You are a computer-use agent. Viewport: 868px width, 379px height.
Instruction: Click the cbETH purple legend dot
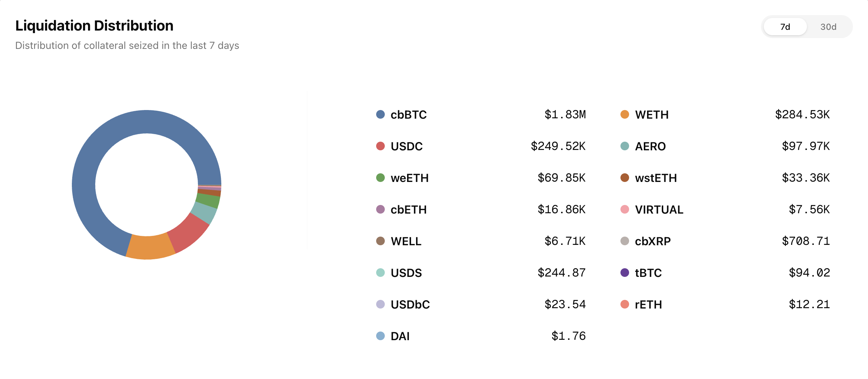point(380,210)
